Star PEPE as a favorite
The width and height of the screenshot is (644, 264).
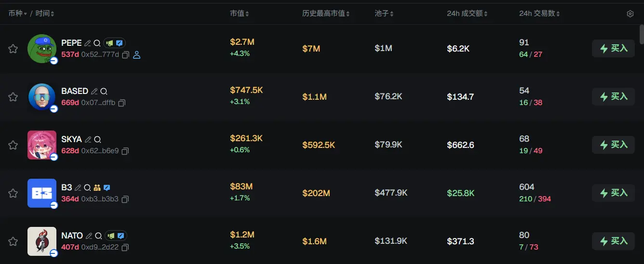click(x=13, y=49)
